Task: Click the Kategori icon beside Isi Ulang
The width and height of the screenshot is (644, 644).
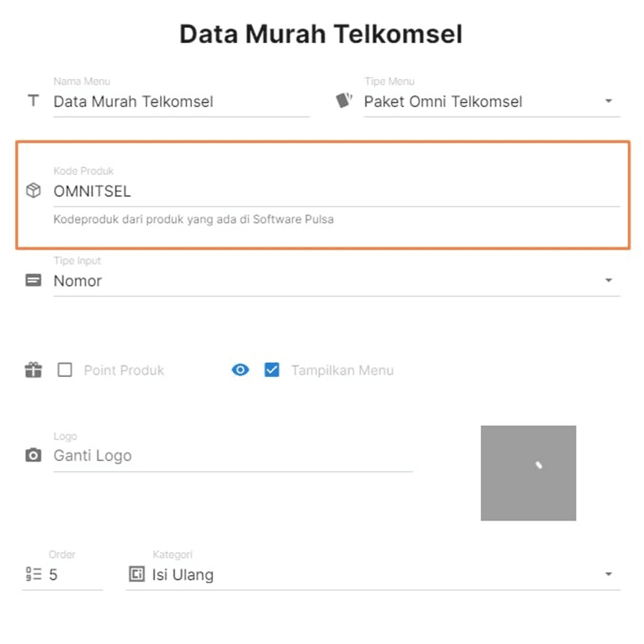Action: [136, 574]
